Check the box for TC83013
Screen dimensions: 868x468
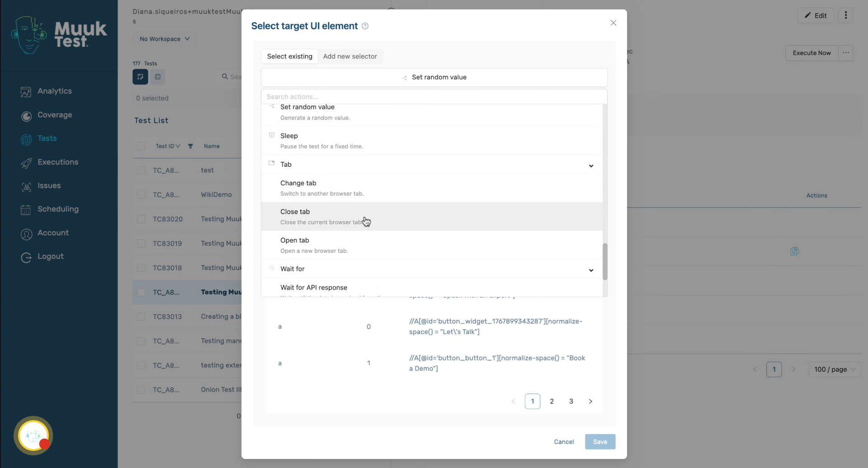142,317
